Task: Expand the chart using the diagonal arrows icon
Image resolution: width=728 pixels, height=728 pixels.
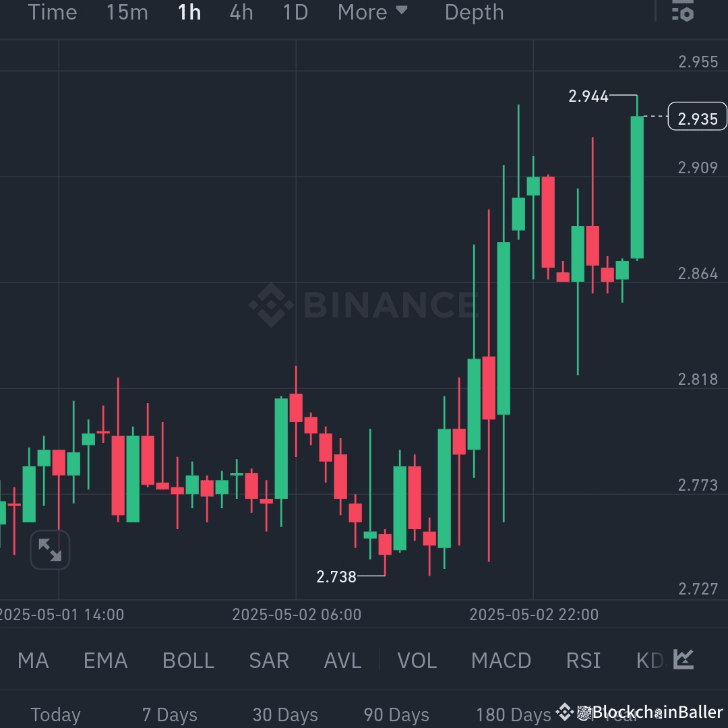Action: tap(50, 549)
